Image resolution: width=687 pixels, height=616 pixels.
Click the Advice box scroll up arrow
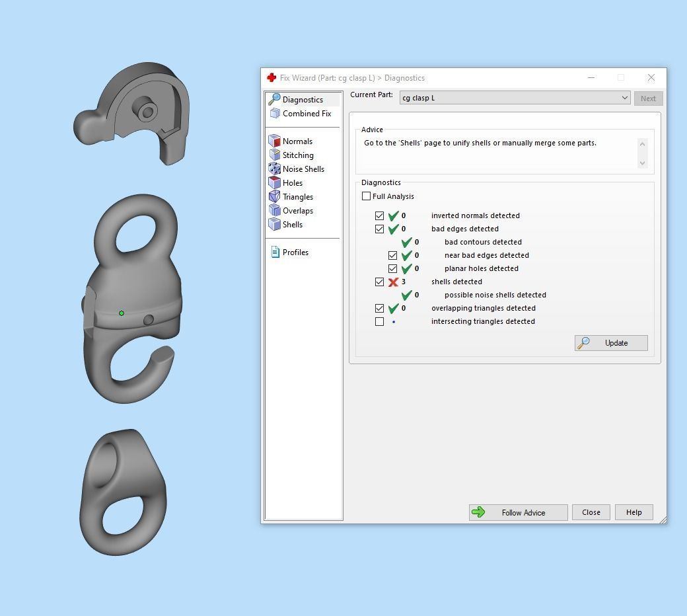tap(642, 144)
